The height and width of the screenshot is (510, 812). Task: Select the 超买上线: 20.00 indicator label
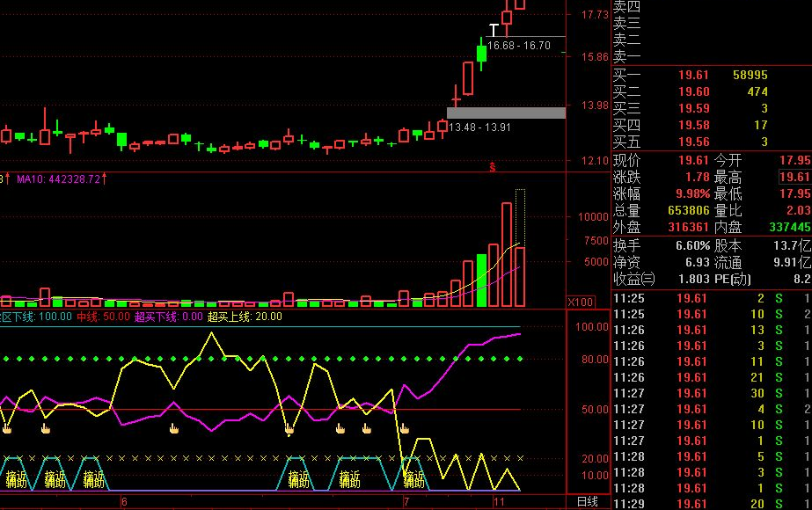coord(245,317)
